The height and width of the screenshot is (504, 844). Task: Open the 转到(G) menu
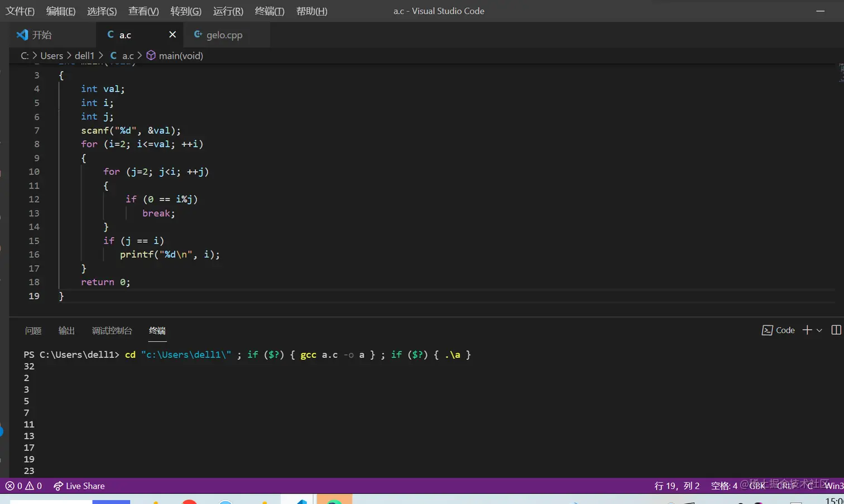186,11
